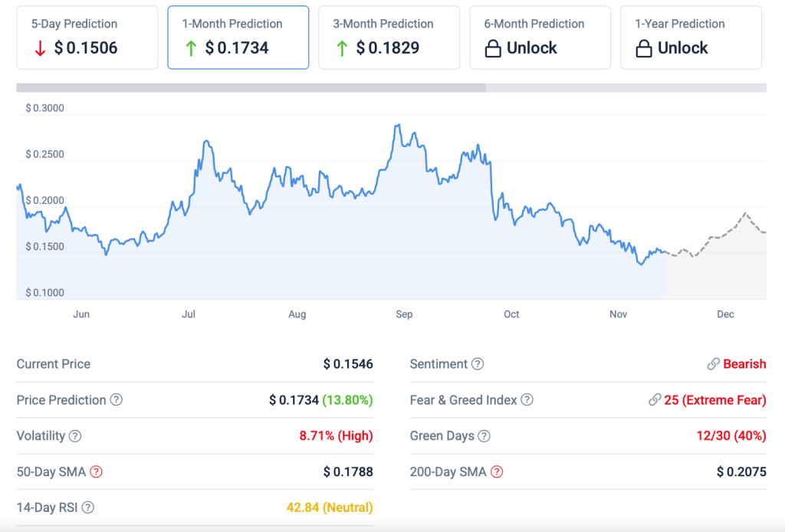Click Volatility help question mark icon
The image size is (785, 532).
click(x=75, y=436)
